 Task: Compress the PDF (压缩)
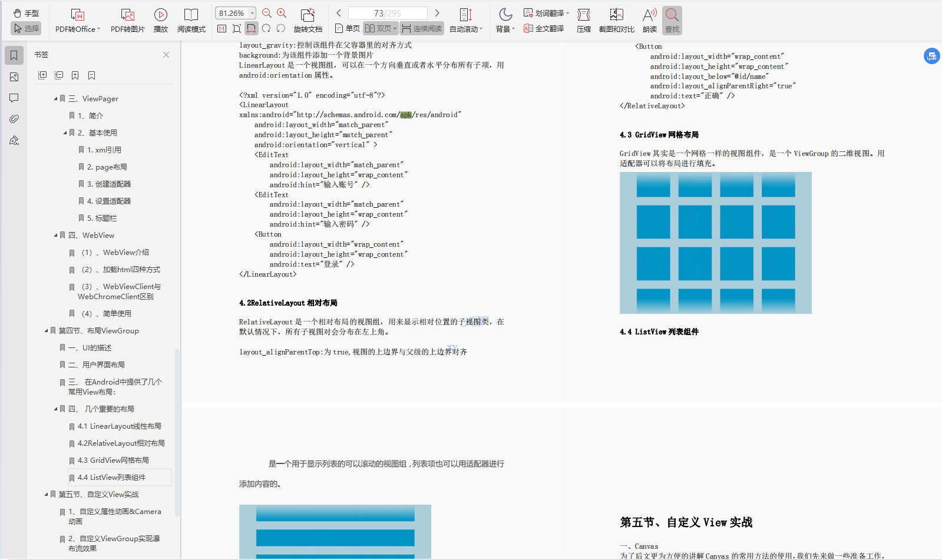click(x=584, y=21)
